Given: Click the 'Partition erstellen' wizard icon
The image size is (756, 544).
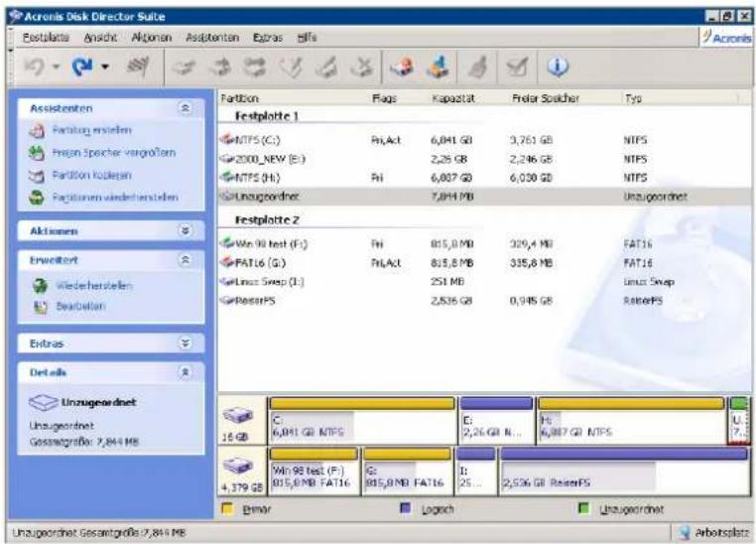Looking at the screenshot, I should 37,130.
